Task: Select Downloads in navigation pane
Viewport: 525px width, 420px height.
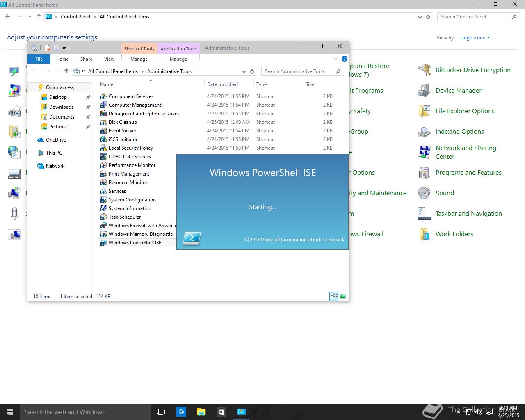Action: tap(61, 107)
